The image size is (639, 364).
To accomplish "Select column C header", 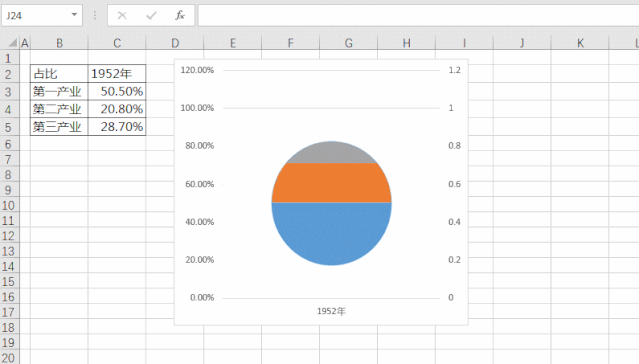I will tap(117, 43).
